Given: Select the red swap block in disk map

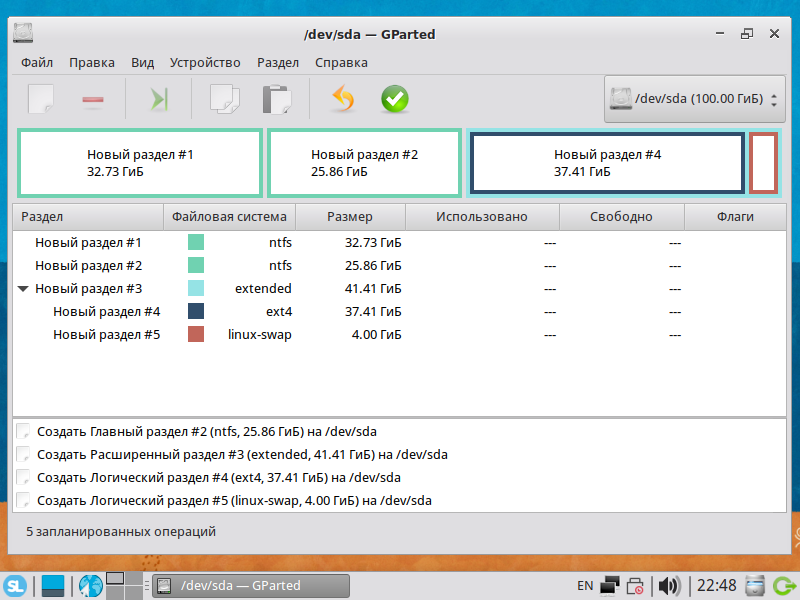Looking at the screenshot, I should point(764,163).
